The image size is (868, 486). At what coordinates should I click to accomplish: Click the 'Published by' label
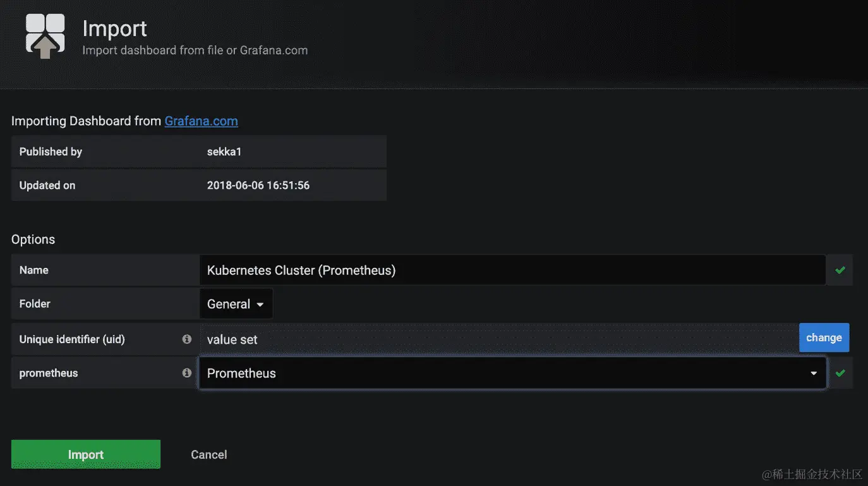coord(51,152)
